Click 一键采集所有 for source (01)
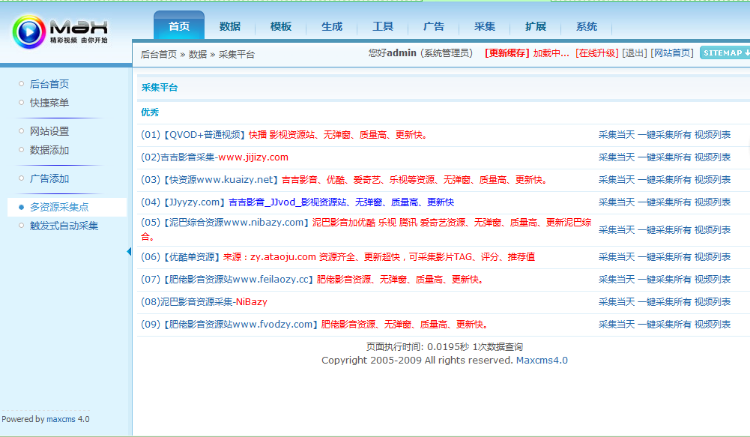This screenshot has height=437, width=750. [665, 135]
